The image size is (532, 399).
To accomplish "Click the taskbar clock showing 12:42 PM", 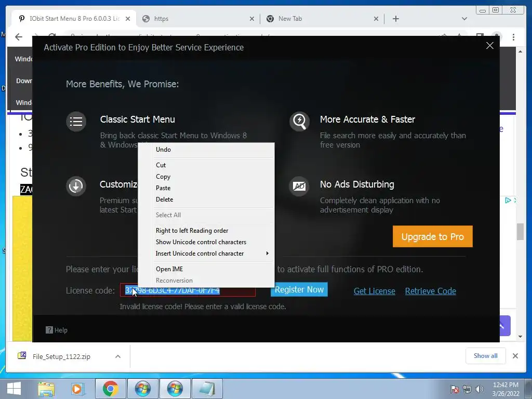I will coord(506,389).
